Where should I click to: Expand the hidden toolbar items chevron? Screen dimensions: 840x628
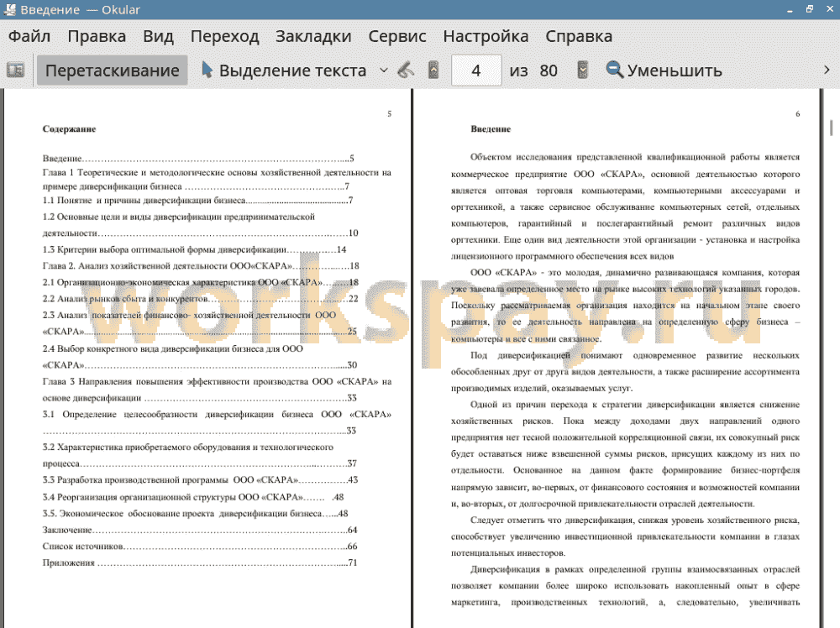tap(827, 71)
